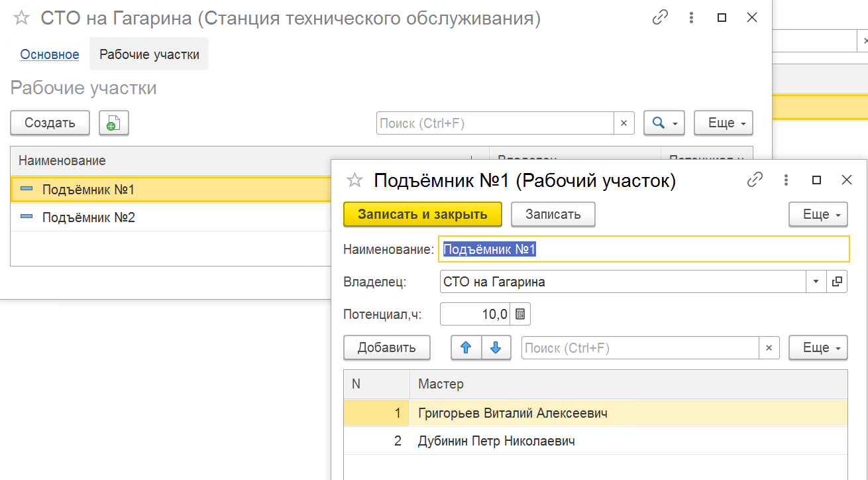
Task: Copy link icon in СТО на Гагарина window
Action: pyautogui.click(x=660, y=18)
